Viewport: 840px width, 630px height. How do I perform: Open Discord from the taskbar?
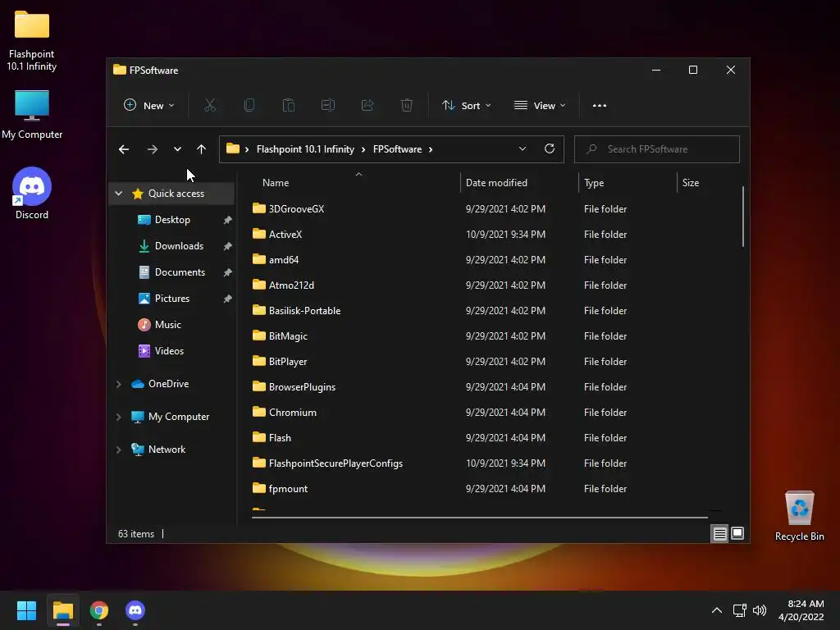[135, 610]
